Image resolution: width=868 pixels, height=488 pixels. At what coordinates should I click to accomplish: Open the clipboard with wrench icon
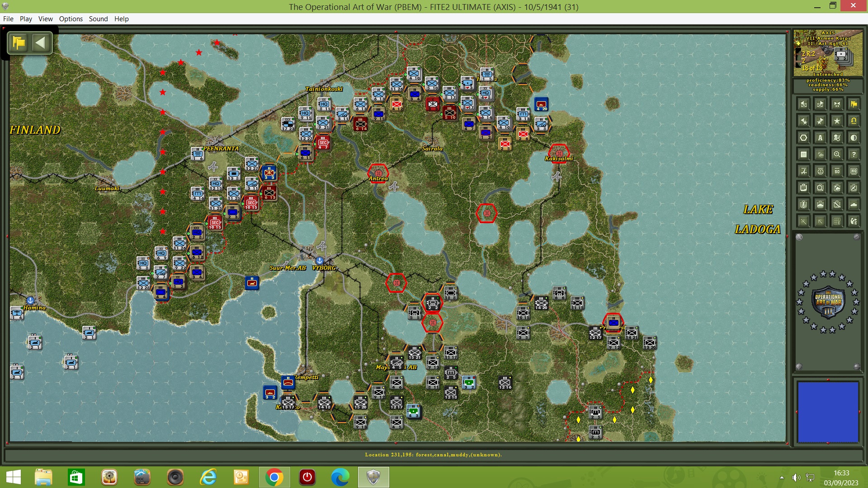[x=837, y=205]
